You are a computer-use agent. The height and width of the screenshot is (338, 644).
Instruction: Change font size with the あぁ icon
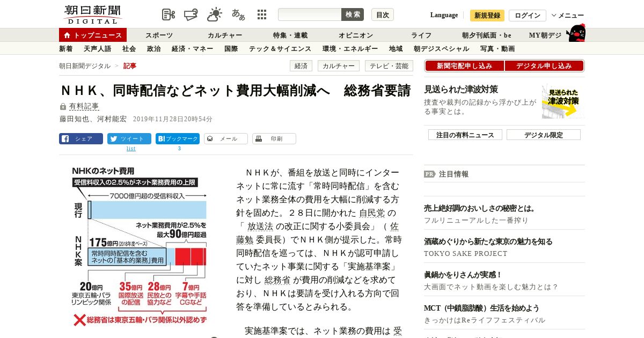238,14
